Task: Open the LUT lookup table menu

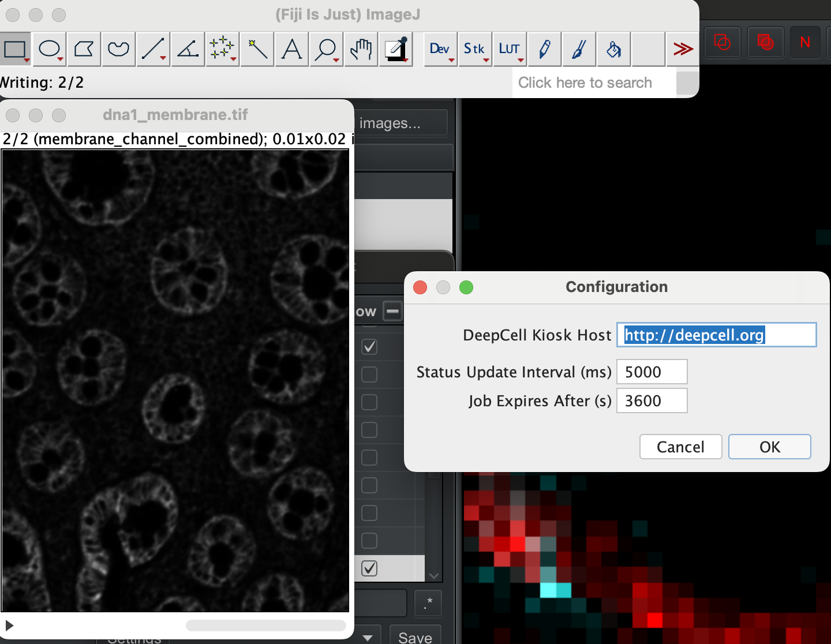Action: click(510, 50)
